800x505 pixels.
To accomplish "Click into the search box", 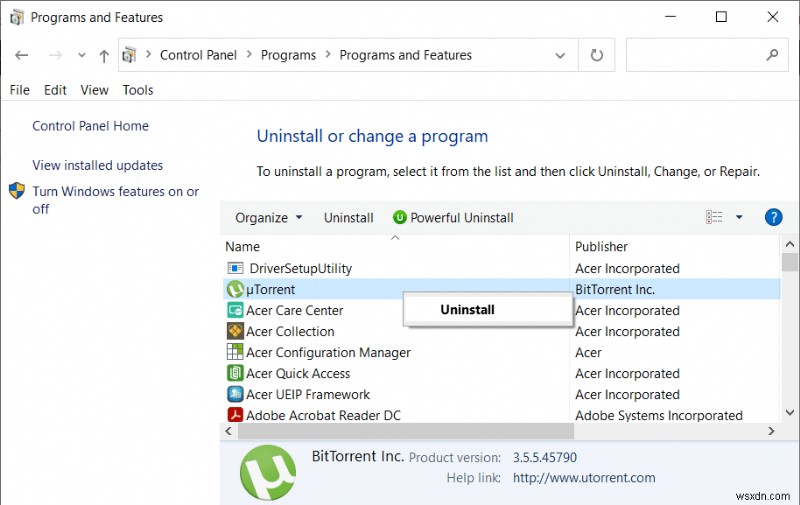I will point(707,55).
